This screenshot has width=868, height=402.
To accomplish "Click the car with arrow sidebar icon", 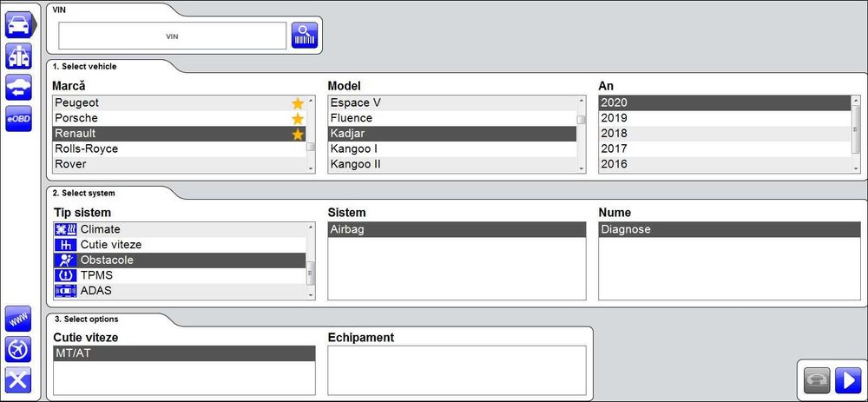I will pyautogui.click(x=19, y=87).
